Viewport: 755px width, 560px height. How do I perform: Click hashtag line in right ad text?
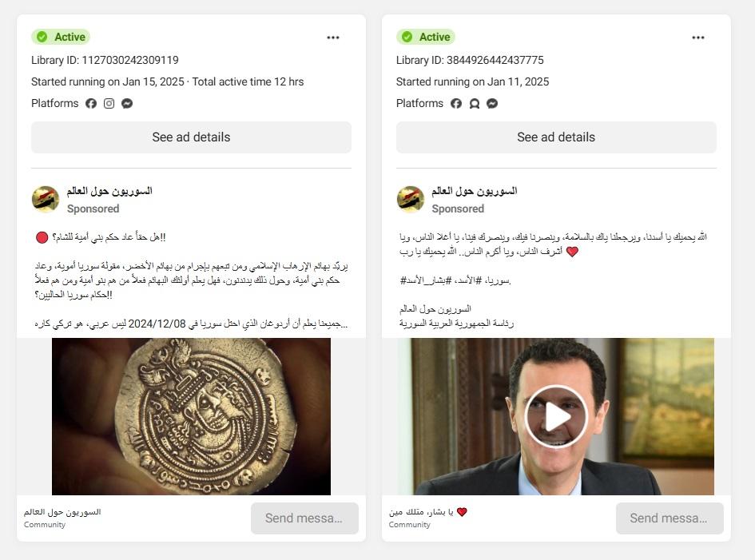tap(455, 280)
